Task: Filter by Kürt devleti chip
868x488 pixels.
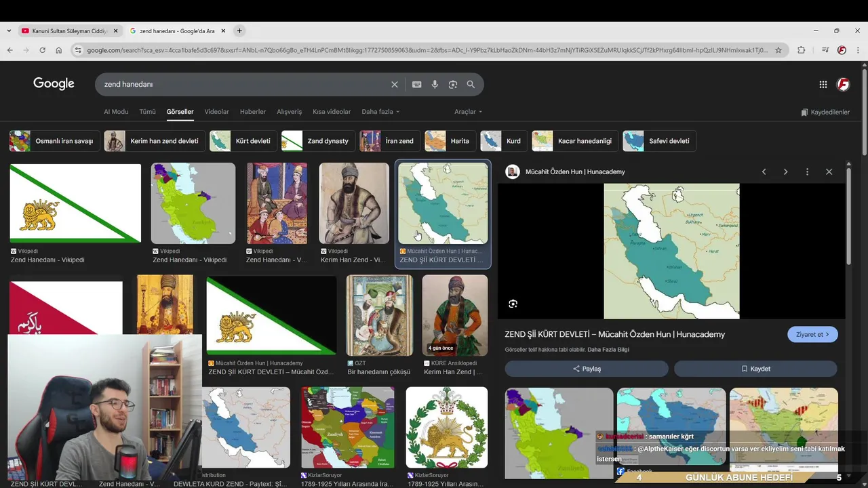Action: pos(243,141)
